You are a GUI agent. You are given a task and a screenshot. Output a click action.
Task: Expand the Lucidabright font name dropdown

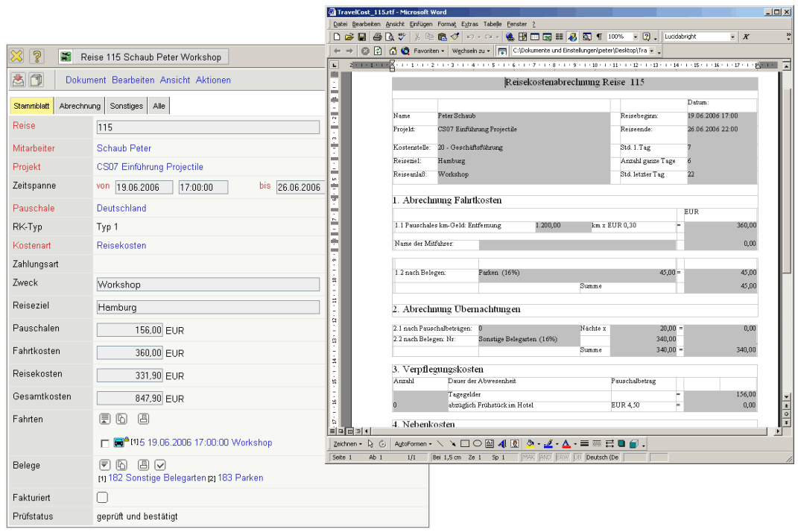(732, 37)
